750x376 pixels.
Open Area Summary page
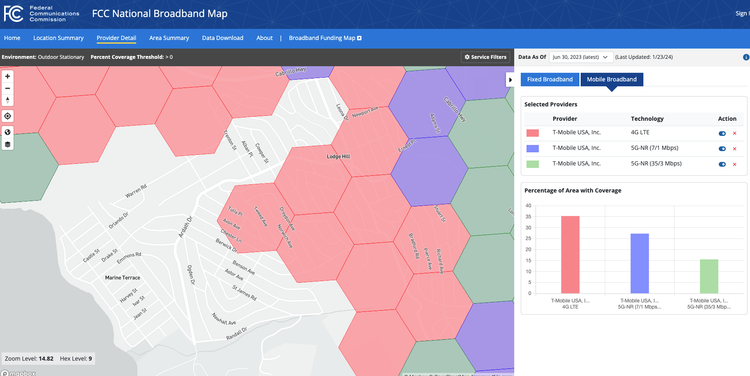(x=169, y=38)
